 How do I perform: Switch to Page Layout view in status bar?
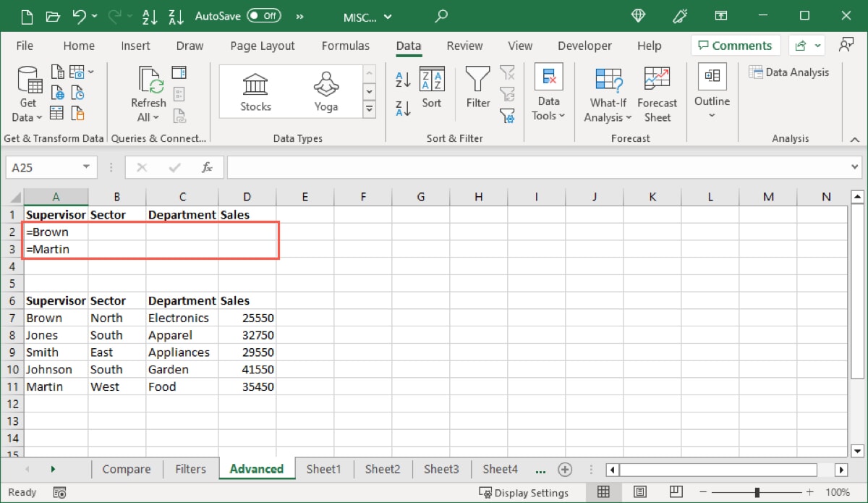click(640, 492)
